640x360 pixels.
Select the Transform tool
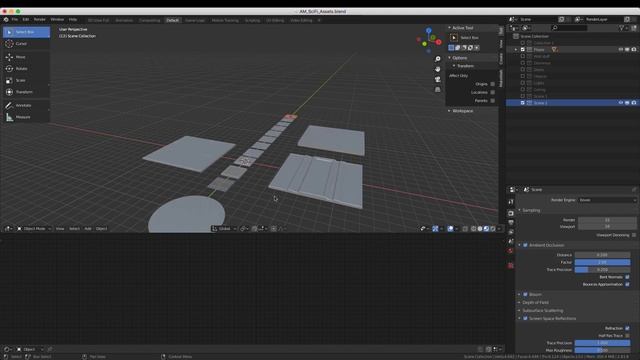(x=26, y=92)
